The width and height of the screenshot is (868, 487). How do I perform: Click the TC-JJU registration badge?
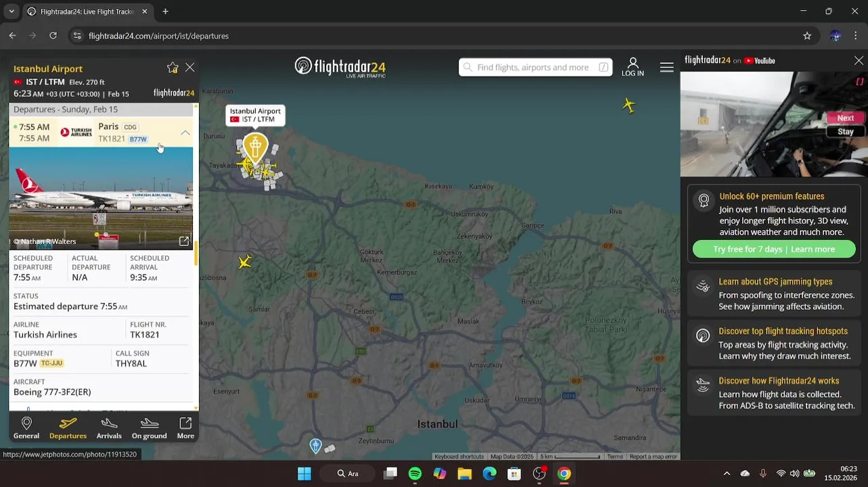point(52,363)
